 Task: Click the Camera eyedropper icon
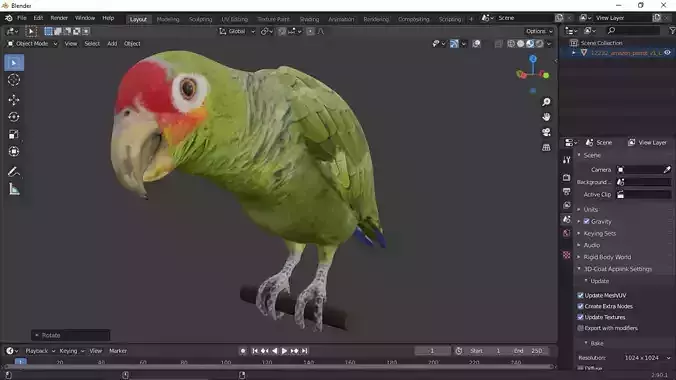[667, 170]
